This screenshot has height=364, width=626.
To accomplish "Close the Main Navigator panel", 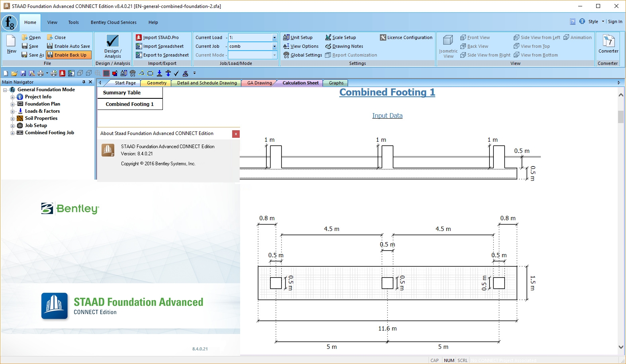I will click(x=90, y=82).
